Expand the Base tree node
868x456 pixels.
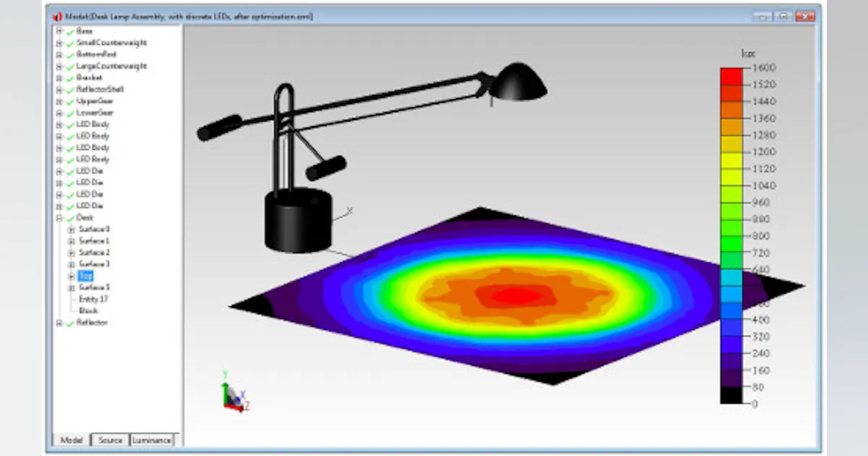pyautogui.click(x=59, y=31)
